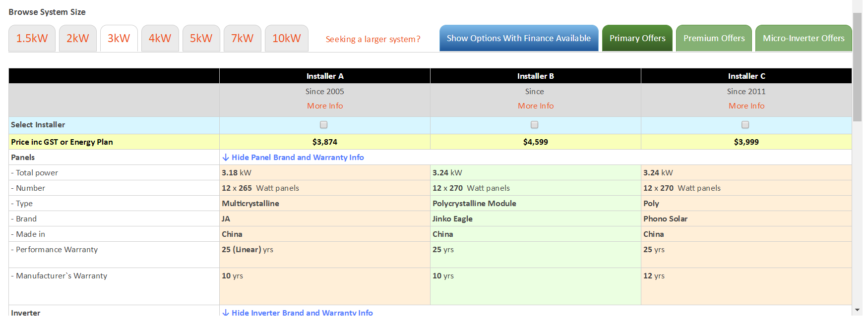The image size is (868, 325).
Task: Collapse via Hide Panel Brand and Warranty Info
Action: point(298,157)
